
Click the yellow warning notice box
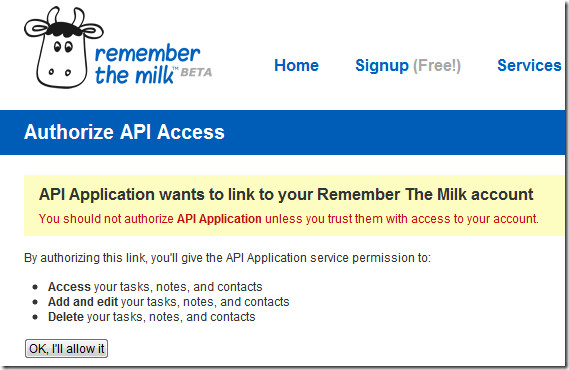coord(294,205)
